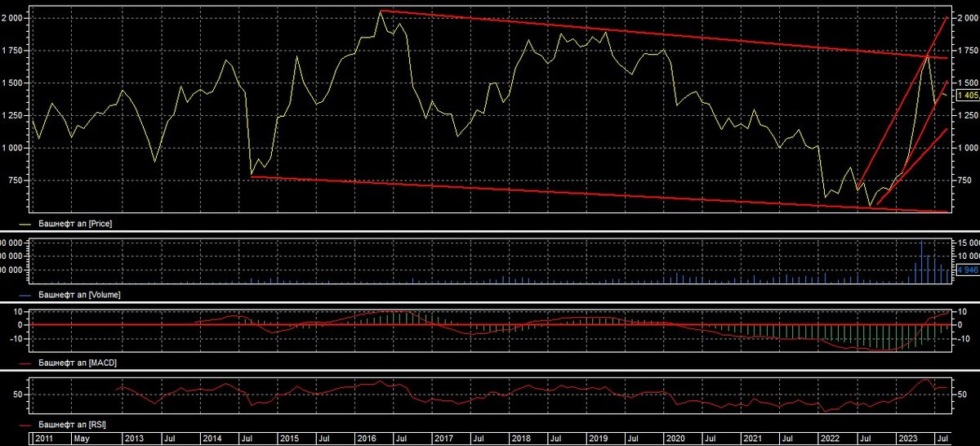Select 2021 on the time axis
This screenshot has width=980, height=446.
click(x=754, y=439)
